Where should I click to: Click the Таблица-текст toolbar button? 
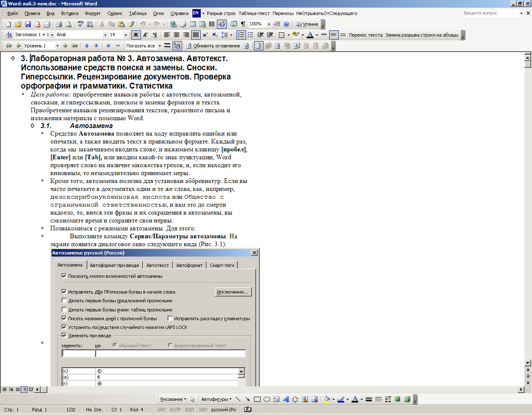(254, 13)
